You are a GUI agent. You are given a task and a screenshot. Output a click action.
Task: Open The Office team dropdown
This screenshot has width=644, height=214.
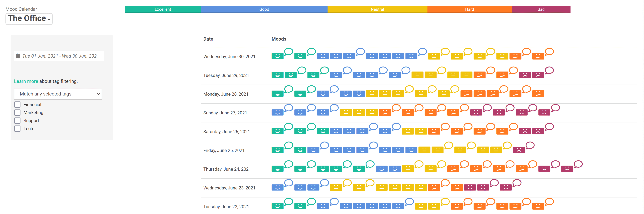29,19
